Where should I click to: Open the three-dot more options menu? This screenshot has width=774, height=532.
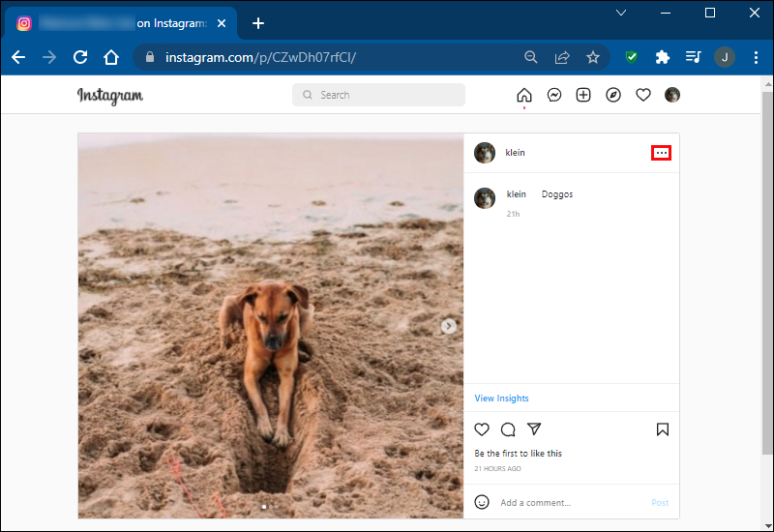click(662, 153)
